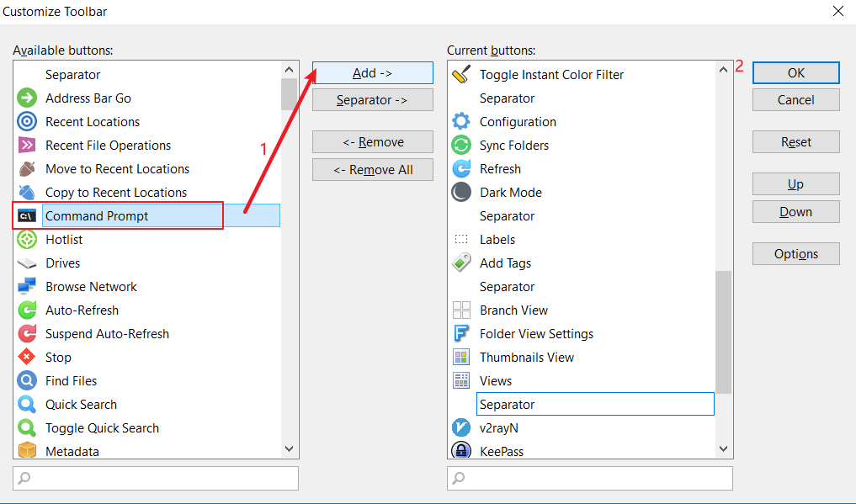Image resolution: width=856 pixels, height=504 pixels.
Task: Select the Dark Mode moon icon
Action: pyautogui.click(x=461, y=193)
